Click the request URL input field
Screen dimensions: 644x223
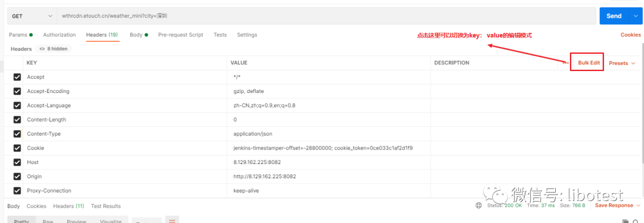click(326, 16)
